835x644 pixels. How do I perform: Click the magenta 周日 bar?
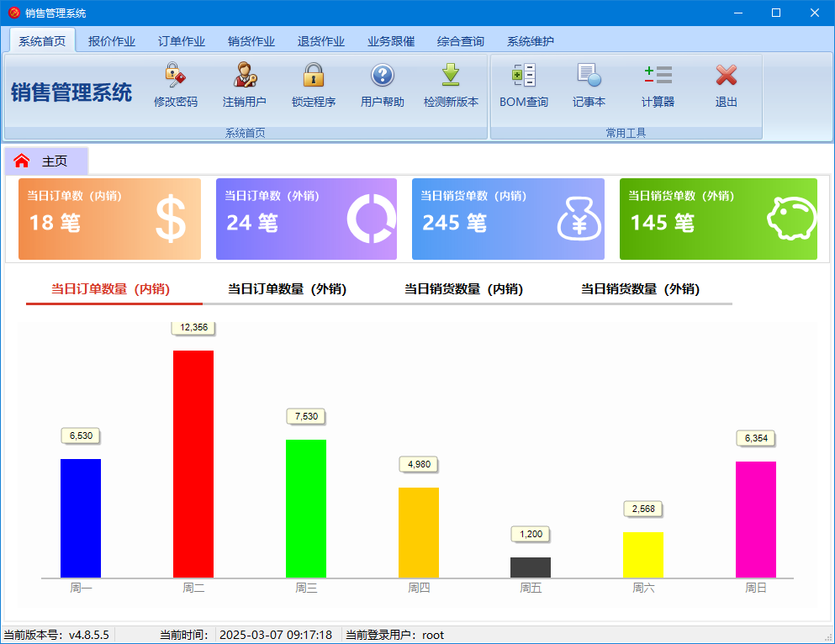[756, 520]
